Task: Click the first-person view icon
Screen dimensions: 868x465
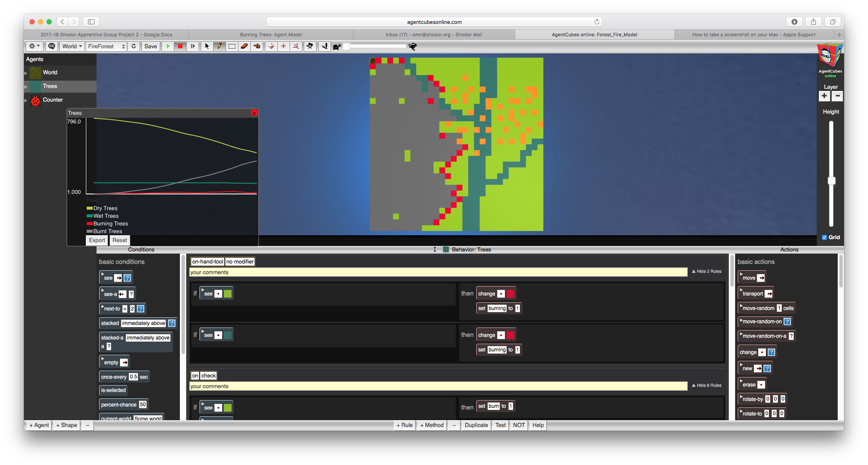Action: point(324,46)
